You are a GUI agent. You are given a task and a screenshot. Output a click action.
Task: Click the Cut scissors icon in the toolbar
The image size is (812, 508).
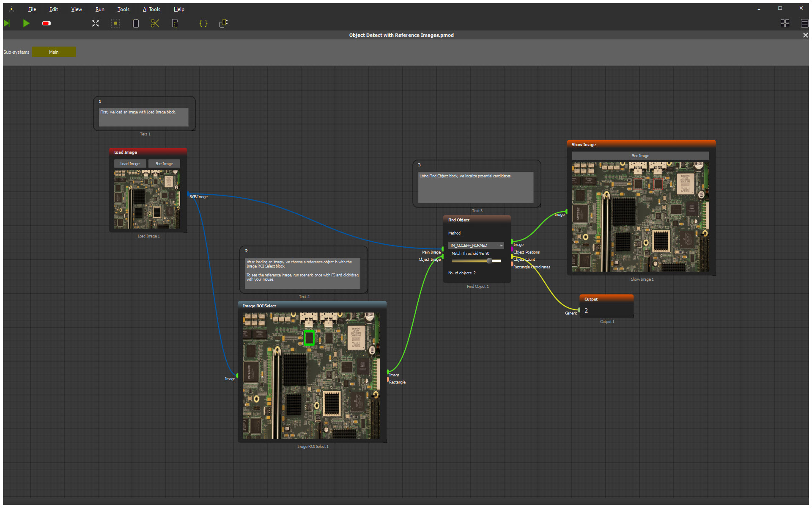coord(155,23)
